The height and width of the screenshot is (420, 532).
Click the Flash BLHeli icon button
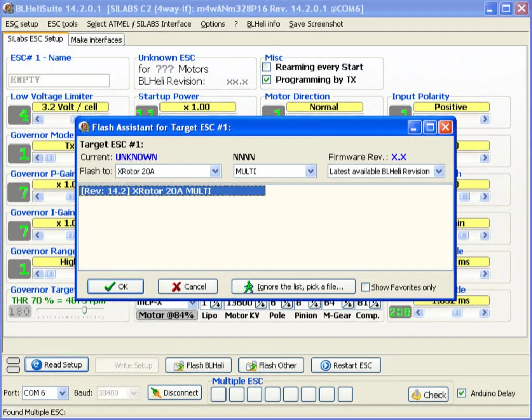(x=179, y=365)
